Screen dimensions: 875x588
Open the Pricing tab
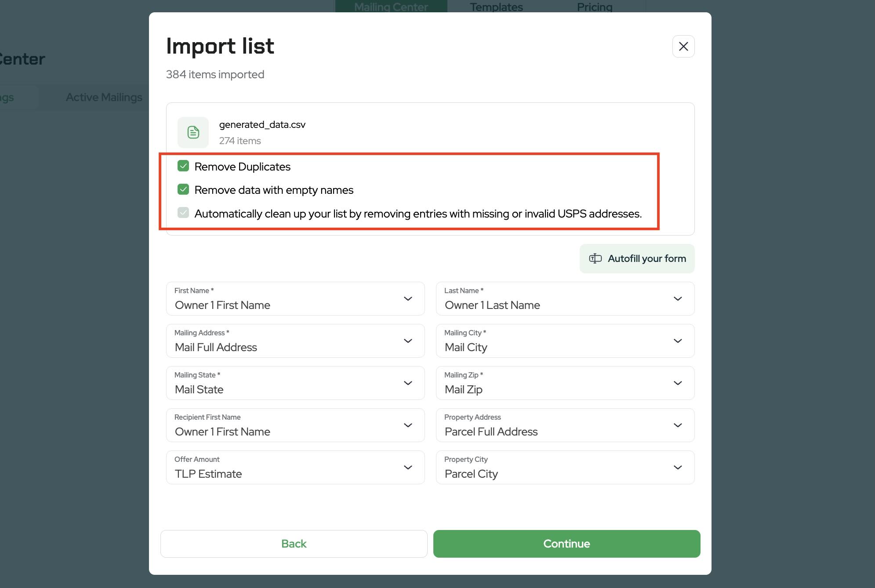pos(594,7)
